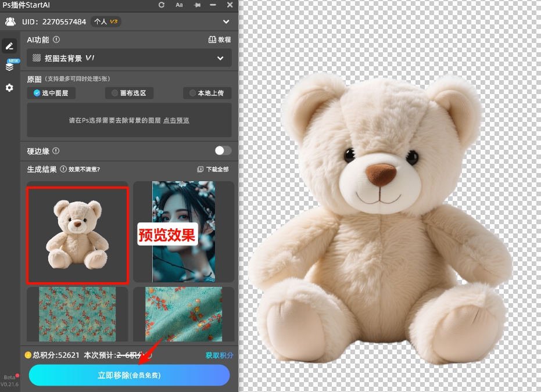The width and height of the screenshot is (541, 392).
Task: Toggle the 硬边缘 hard edge switch
Action: pos(223,151)
